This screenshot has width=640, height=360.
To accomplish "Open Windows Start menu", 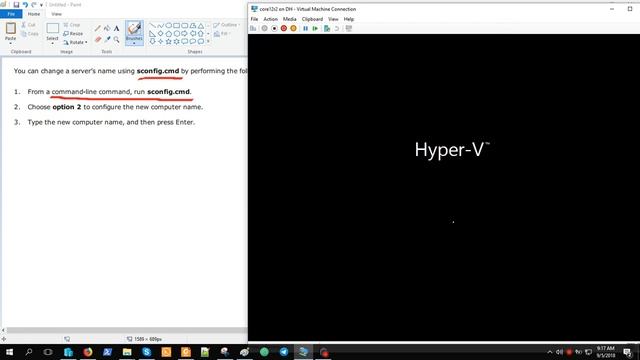I will pyautogui.click(x=9, y=352).
